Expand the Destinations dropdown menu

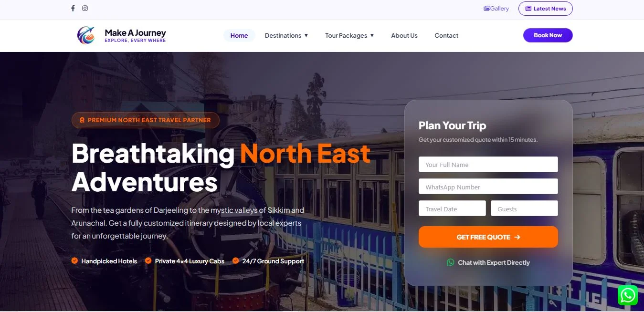click(x=286, y=35)
